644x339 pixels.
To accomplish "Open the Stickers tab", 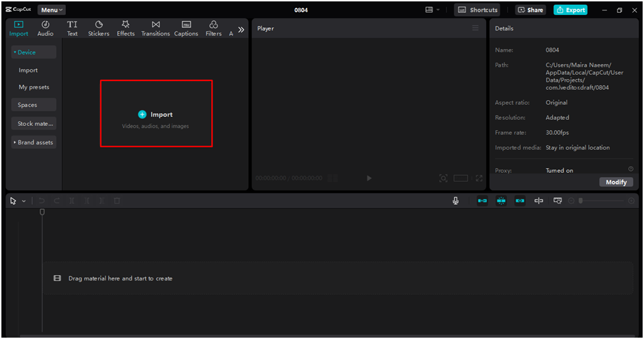I will click(99, 29).
